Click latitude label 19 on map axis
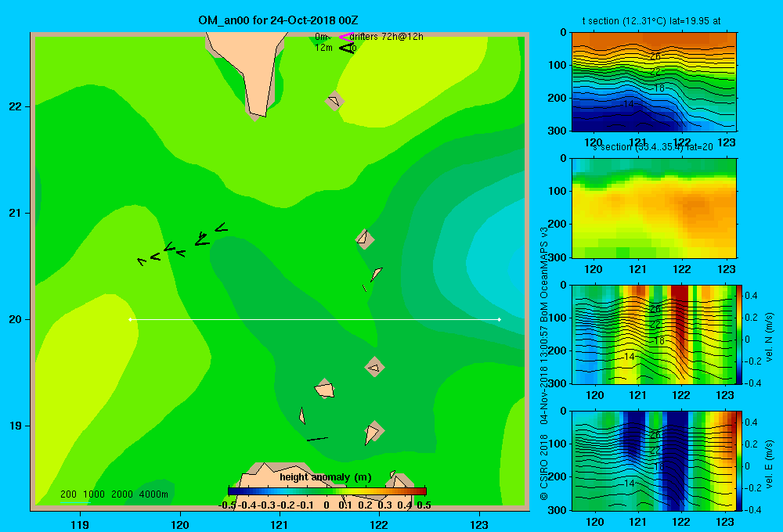Image resolution: width=783 pixels, height=532 pixels. pos(15,426)
